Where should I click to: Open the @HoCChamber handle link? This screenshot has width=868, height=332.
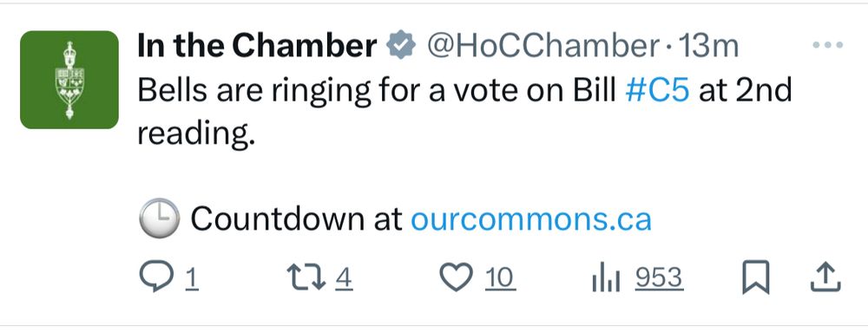coord(542,46)
